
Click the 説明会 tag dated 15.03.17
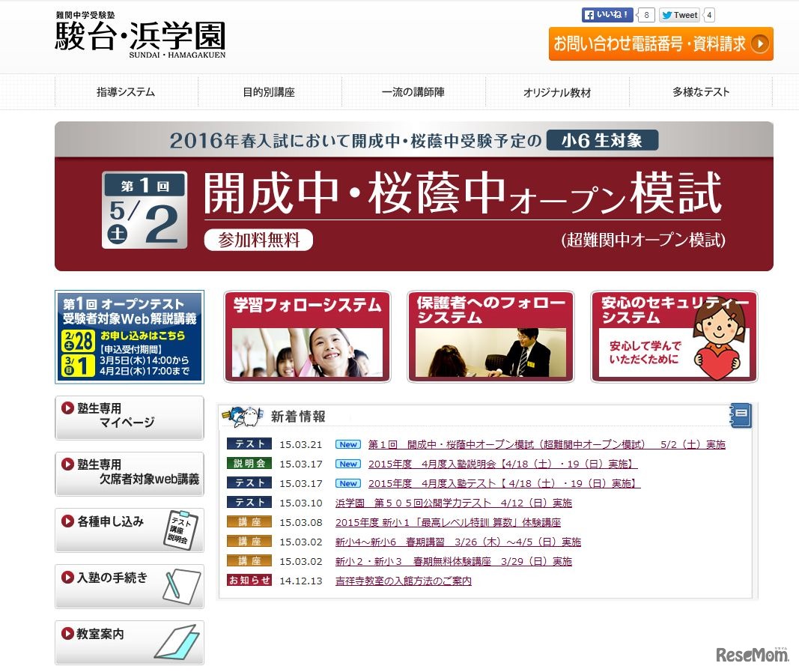249,464
